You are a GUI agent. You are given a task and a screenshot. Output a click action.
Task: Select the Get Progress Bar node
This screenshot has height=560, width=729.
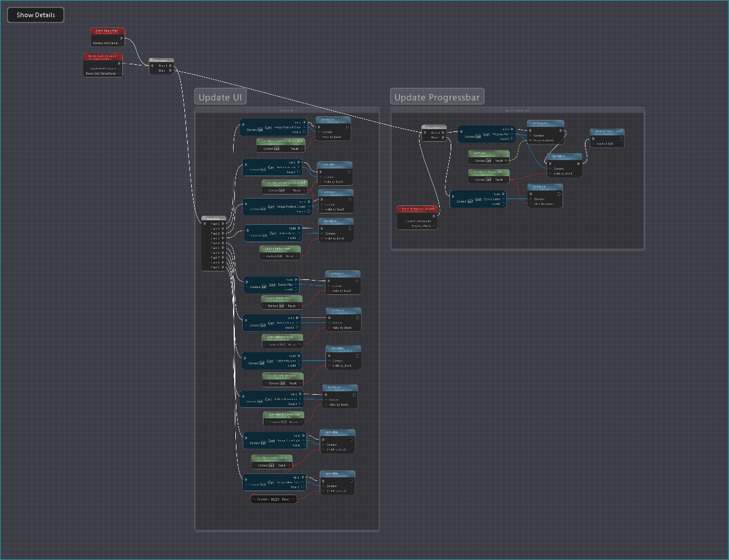[x=487, y=134]
